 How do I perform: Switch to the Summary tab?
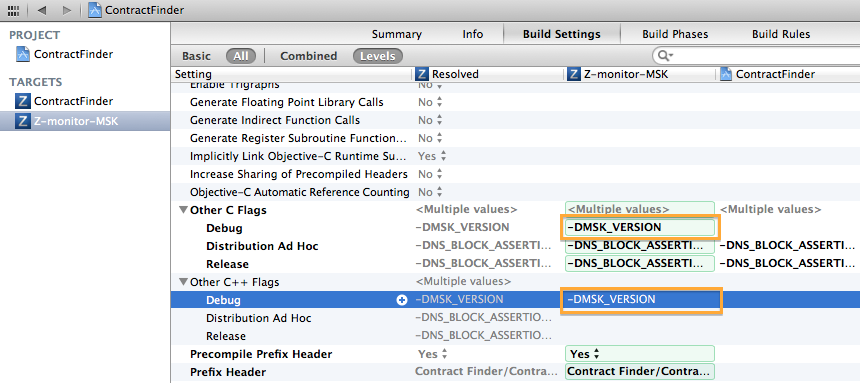(397, 34)
